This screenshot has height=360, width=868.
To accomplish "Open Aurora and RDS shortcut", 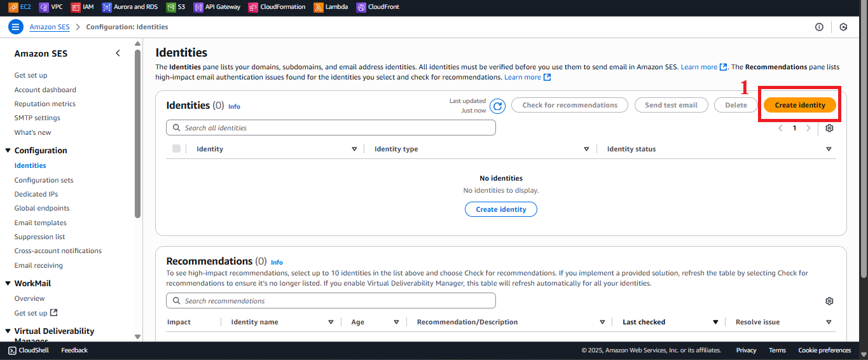I will pos(130,7).
